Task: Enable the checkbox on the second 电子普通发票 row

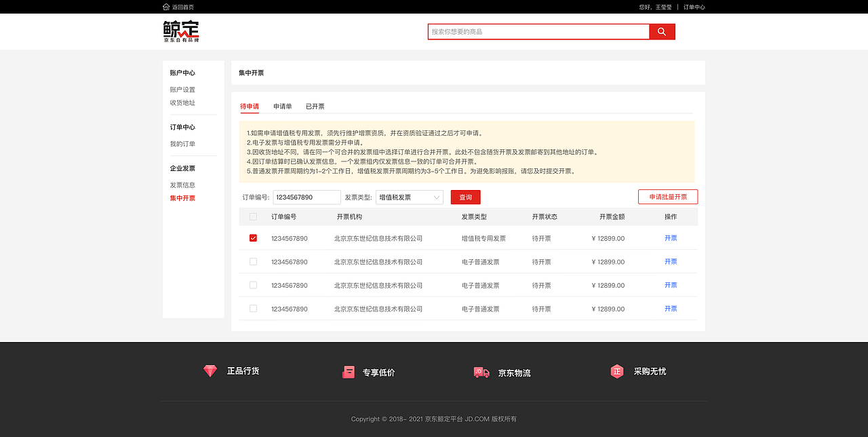Action: 253,285
